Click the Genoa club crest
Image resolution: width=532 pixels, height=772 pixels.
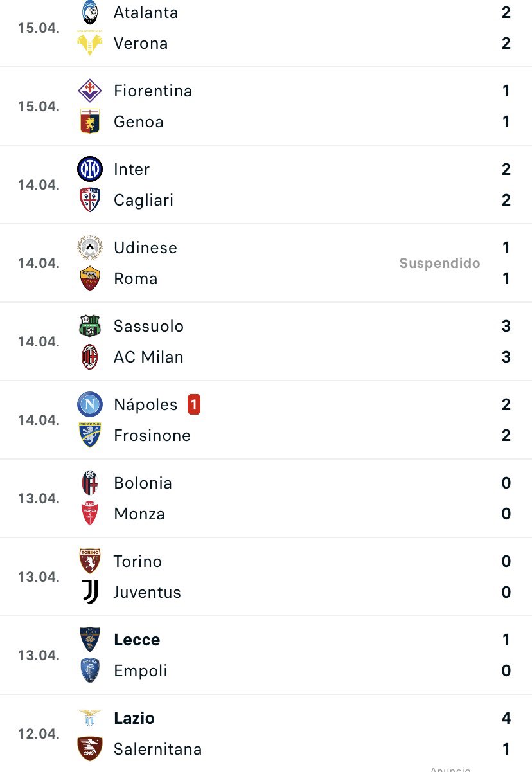click(90, 121)
